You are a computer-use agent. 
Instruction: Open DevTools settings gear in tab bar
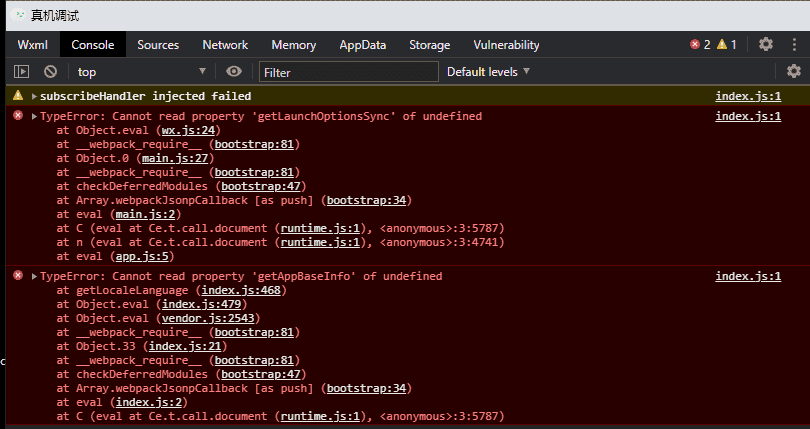(x=766, y=44)
